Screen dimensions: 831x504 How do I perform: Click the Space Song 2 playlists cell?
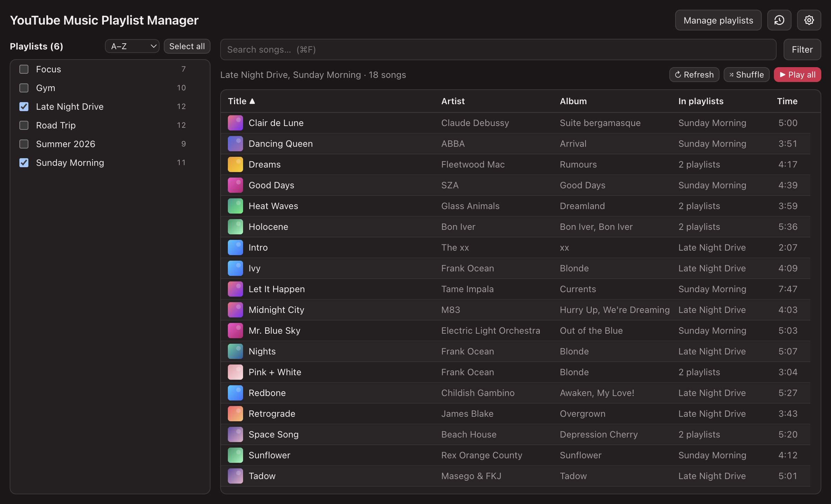coord(699,434)
